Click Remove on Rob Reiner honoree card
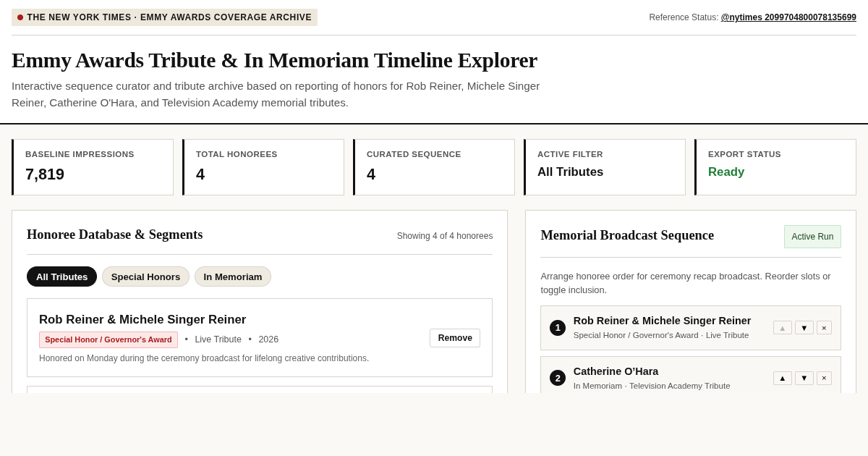868x456 pixels. click(455, 338)
